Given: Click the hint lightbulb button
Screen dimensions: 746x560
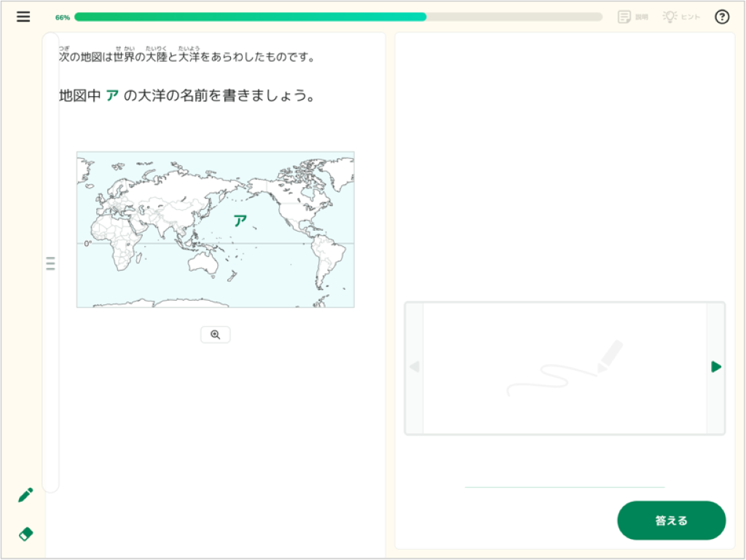Looking at the screenshot, I should (681, 17).
